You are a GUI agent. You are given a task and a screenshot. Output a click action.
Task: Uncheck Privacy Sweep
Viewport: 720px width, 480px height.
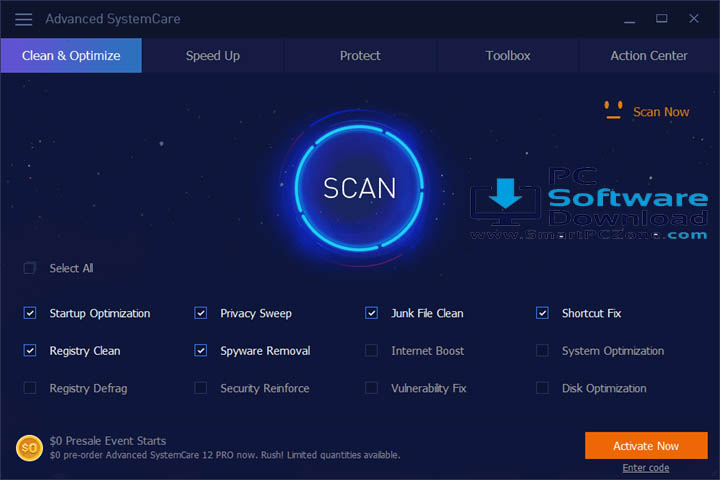201,313
